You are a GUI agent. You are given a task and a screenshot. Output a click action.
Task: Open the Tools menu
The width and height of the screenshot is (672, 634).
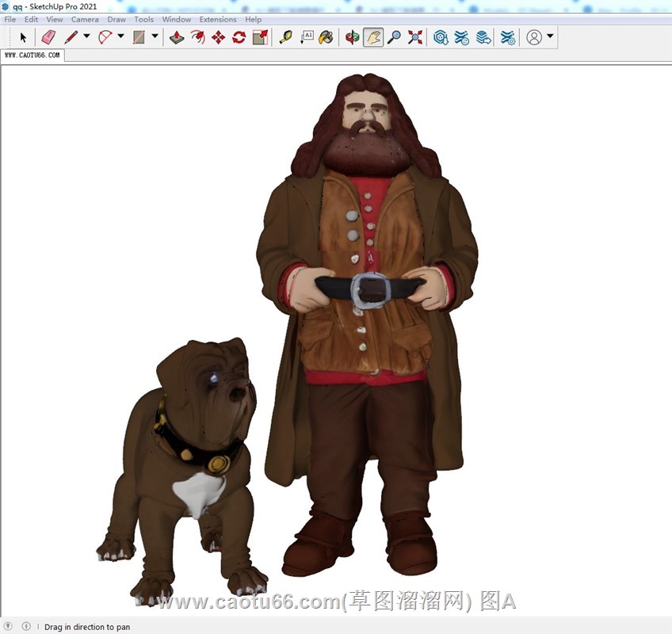pos(143,19)
